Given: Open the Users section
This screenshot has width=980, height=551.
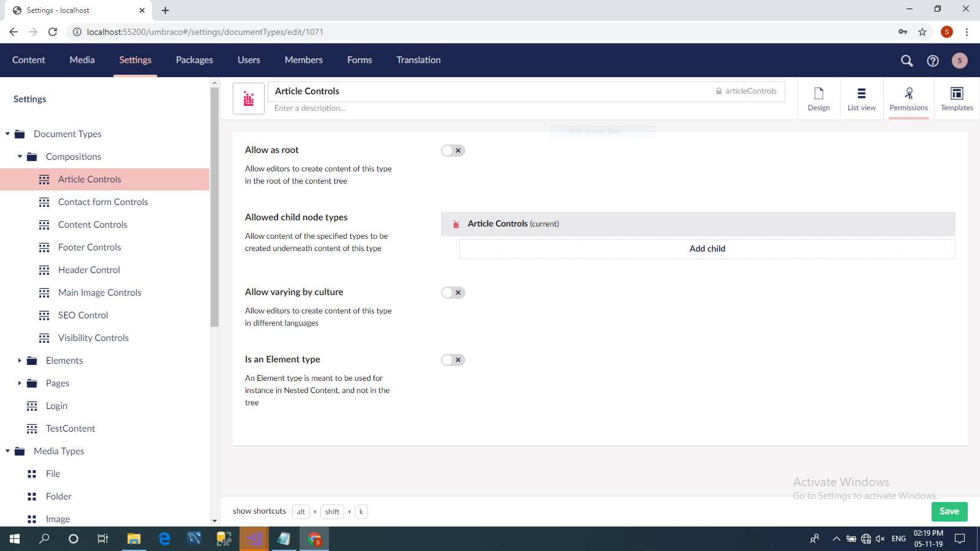Looking at the screenshot, I should coord(249,60).
